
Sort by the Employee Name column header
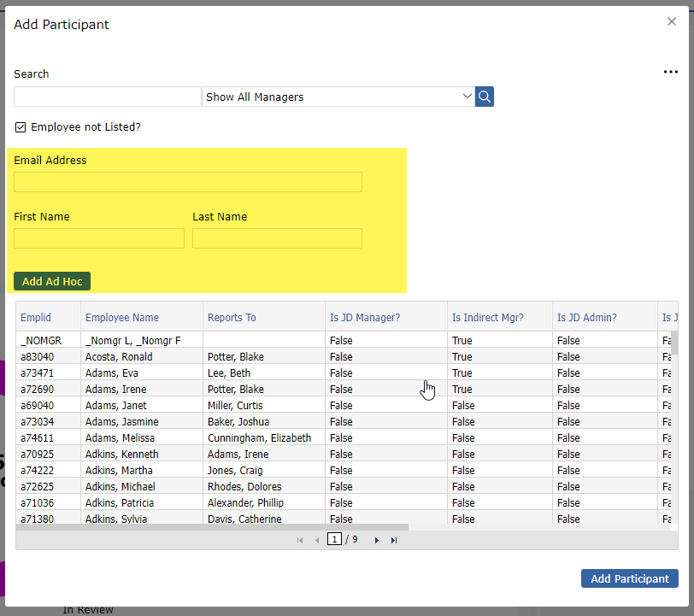[x=122, y=318]
